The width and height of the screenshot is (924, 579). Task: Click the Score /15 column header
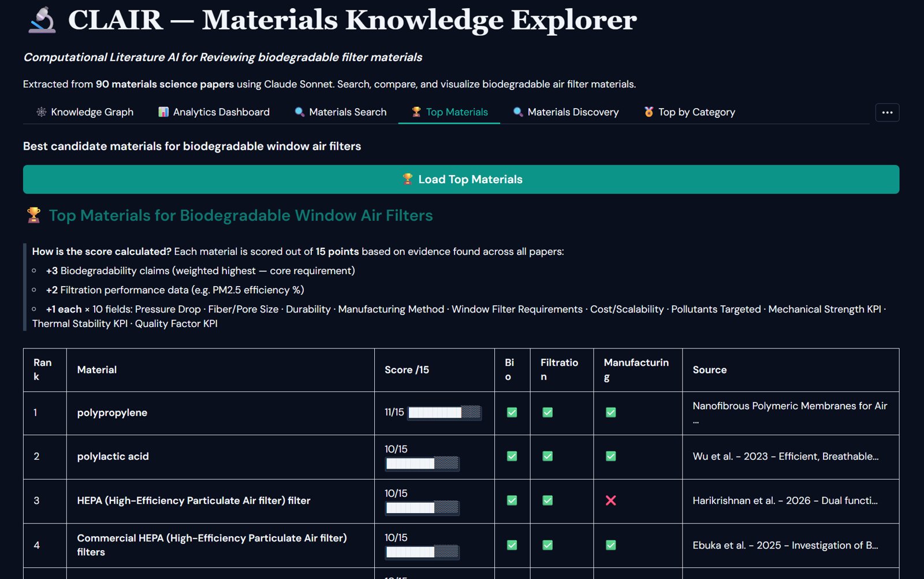coord(434,370)
